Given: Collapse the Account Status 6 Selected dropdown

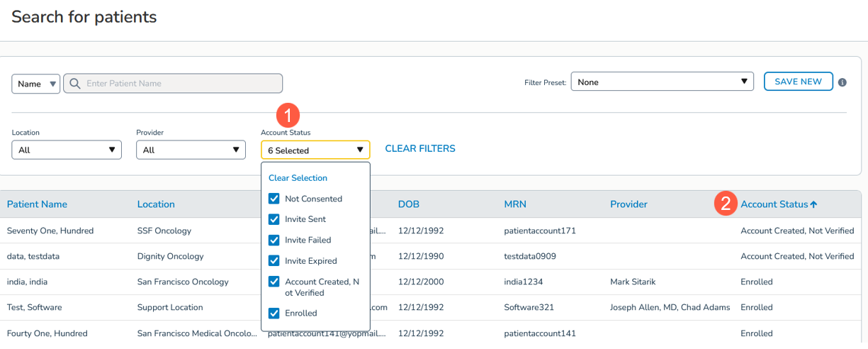Looking at the screenshot, I should click(315, 150).
